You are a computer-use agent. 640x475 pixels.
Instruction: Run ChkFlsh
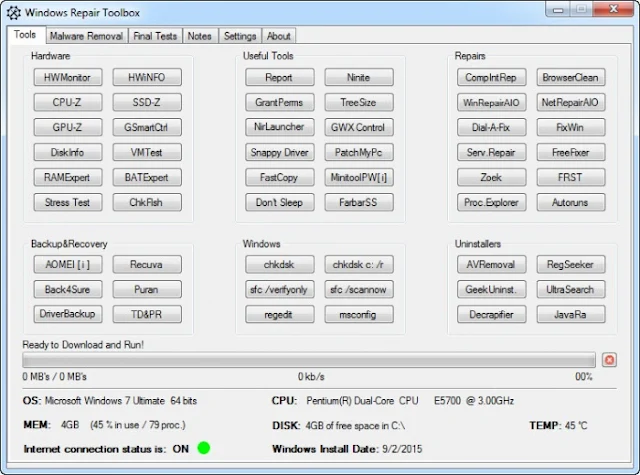pos(147,202)
